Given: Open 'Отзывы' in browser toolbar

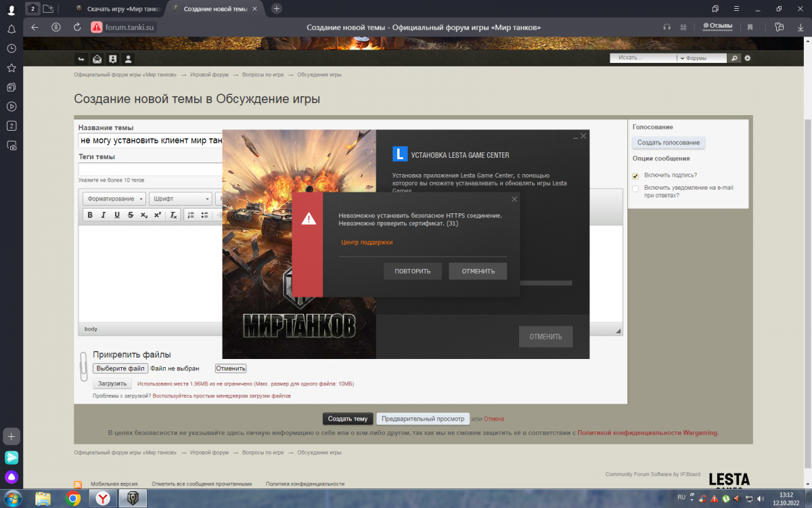Looking at the screenshot, I should pos(718,26).
